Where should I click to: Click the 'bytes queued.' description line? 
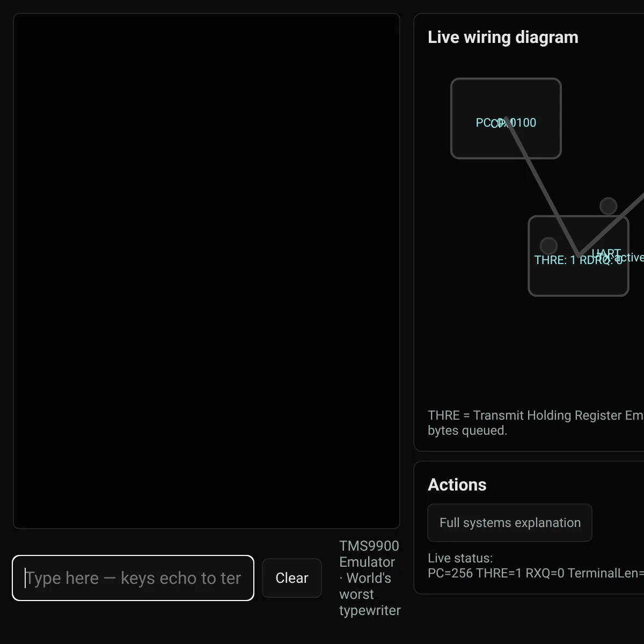tap(467, 430)
